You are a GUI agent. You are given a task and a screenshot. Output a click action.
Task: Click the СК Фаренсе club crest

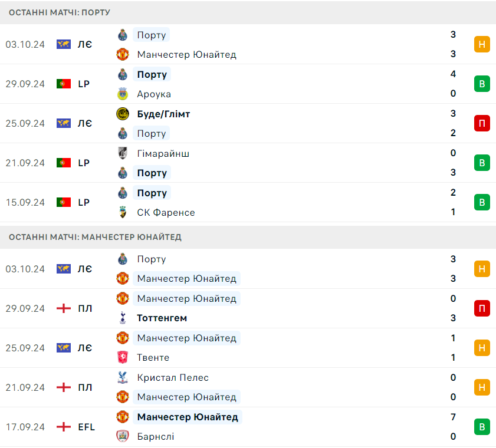123,212
